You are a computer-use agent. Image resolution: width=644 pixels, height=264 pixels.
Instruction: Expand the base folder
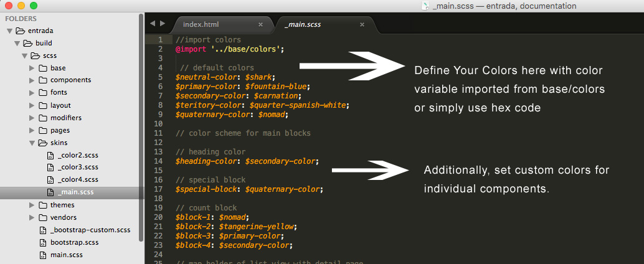click(32, 68)
